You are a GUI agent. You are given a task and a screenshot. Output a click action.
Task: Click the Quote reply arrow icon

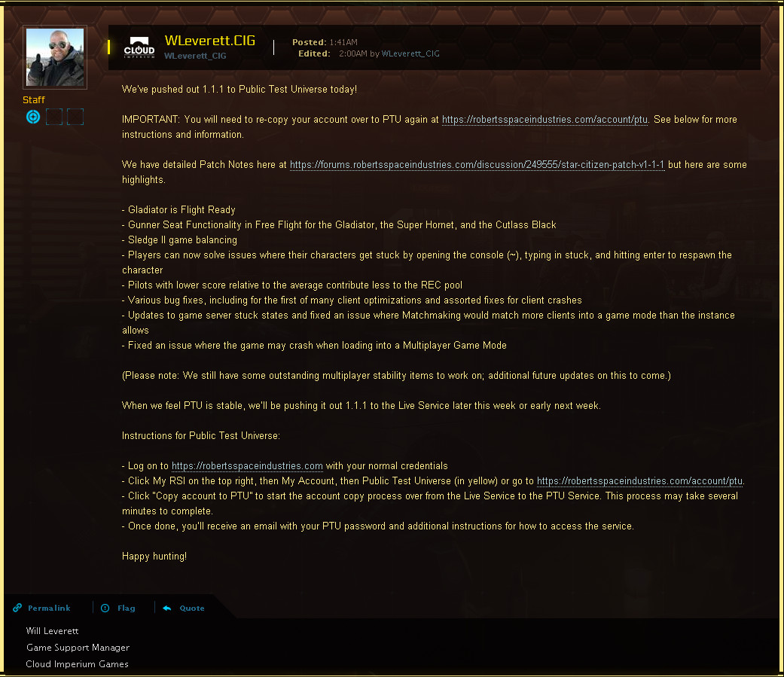[167, 608]
